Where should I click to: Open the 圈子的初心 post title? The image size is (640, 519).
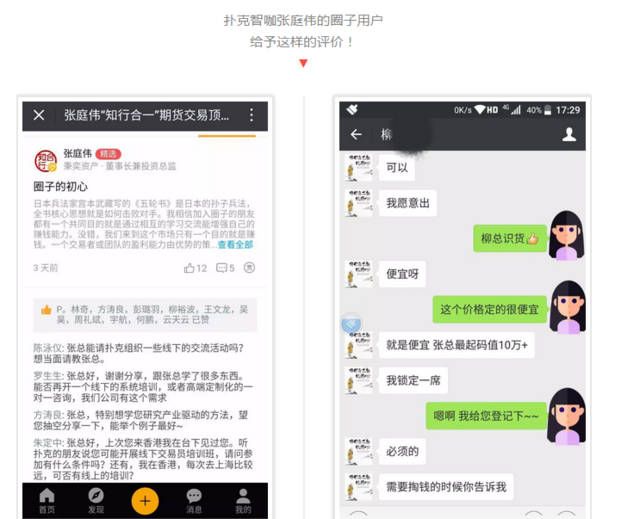60,186
